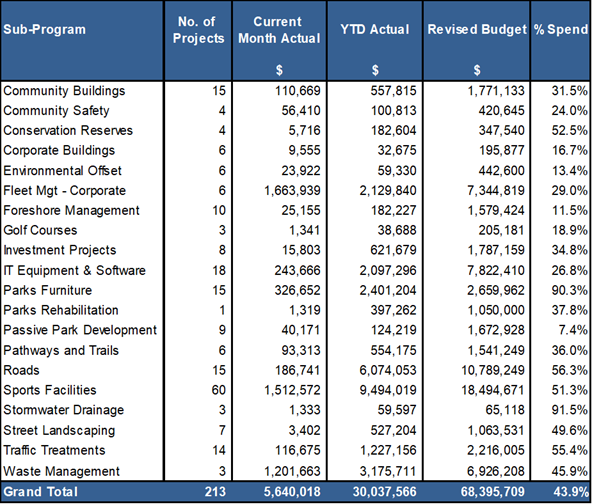Screen dimensions: 592x504
Task: Click the No. of Projects header
Action: coord(198,30)
